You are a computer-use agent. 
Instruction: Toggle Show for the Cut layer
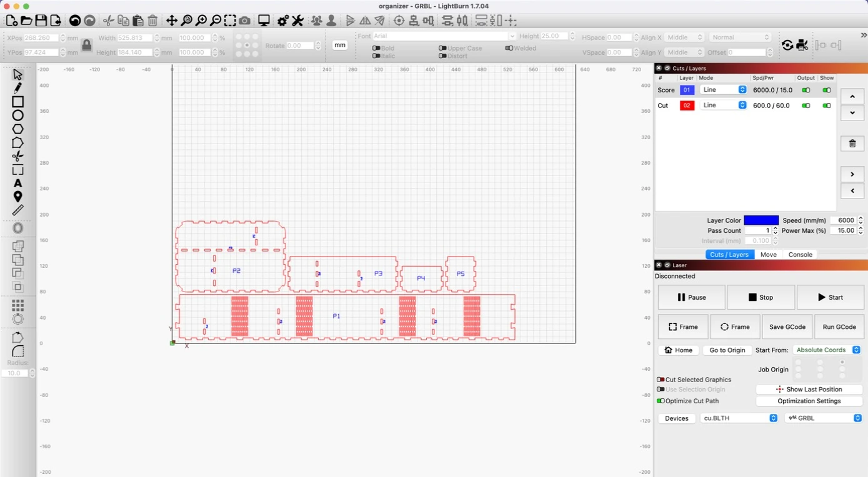[x=827, y=106]
